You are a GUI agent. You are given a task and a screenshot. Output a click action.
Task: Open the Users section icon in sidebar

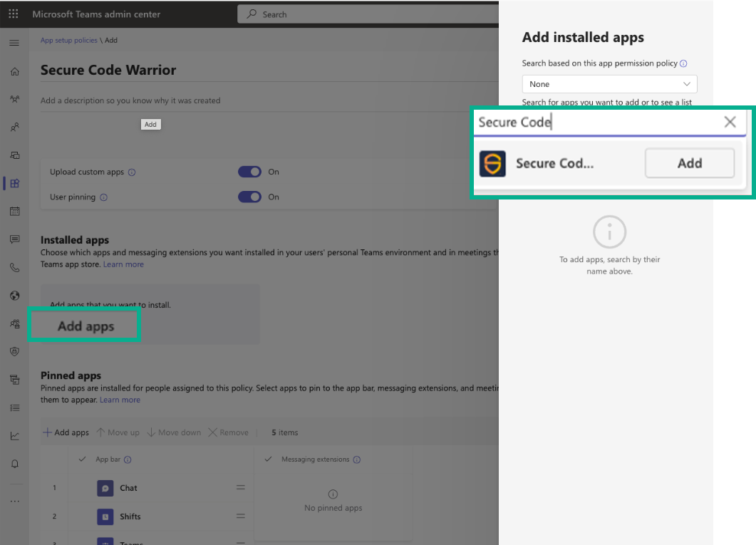tap(15, 128)
